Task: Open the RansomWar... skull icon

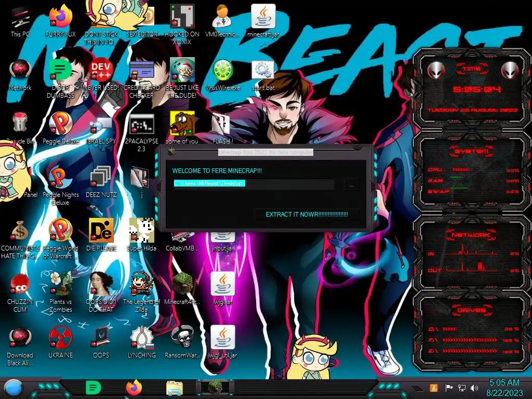Action: point(182,341)
